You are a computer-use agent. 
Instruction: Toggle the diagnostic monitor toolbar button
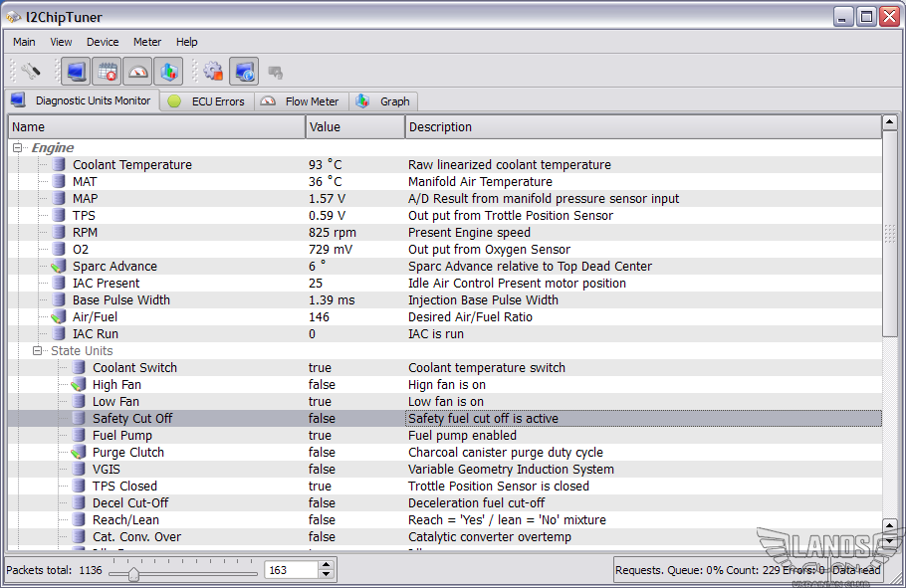coord(76,72)
